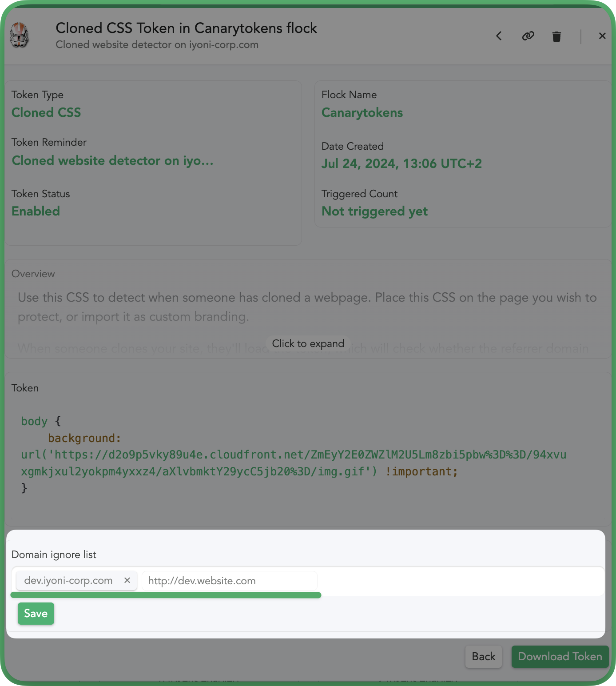Image resolution: width=616 pixels, height=686 pixels.
Task: Click the Not triggered yet count
Action: coord(374,211)
